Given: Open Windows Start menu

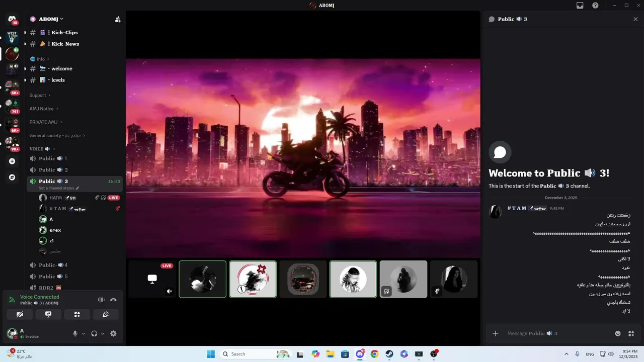Looking at the screenshot, I should (211, 354).
